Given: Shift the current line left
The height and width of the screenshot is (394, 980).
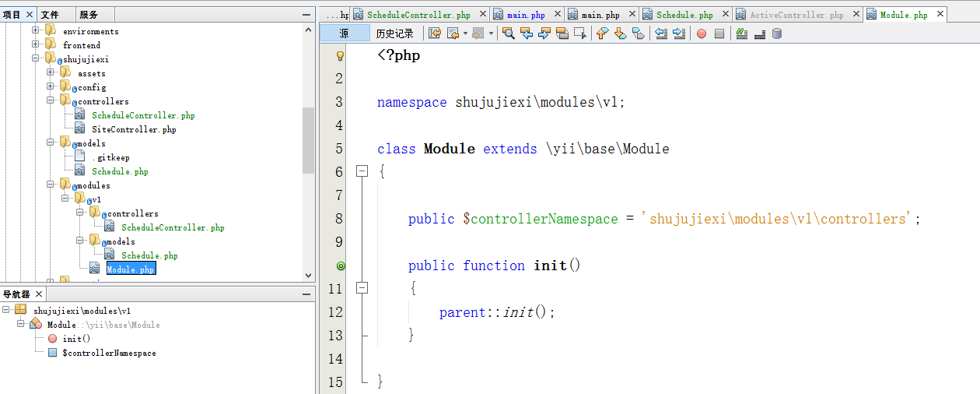Looking at the screenshot, I should click(660, 33).
